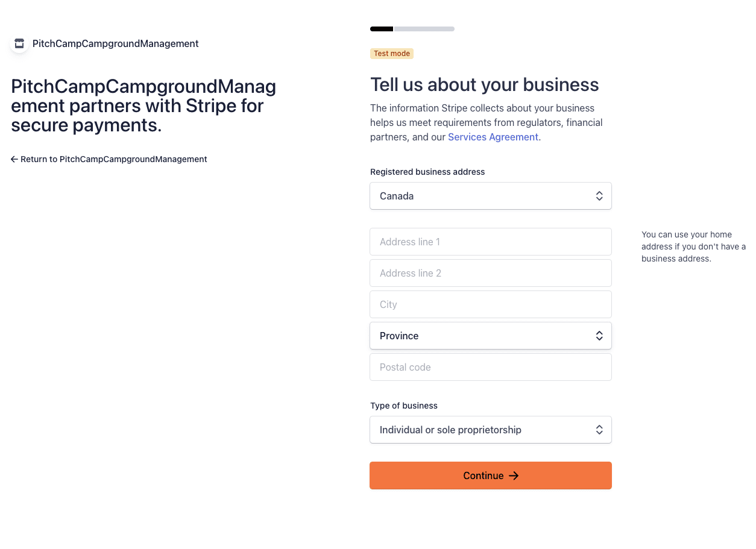Viewport: 756px width, 549px height.
Task: Click the Test mode badge
Action: pyautogui.click(x=392, y=54)
